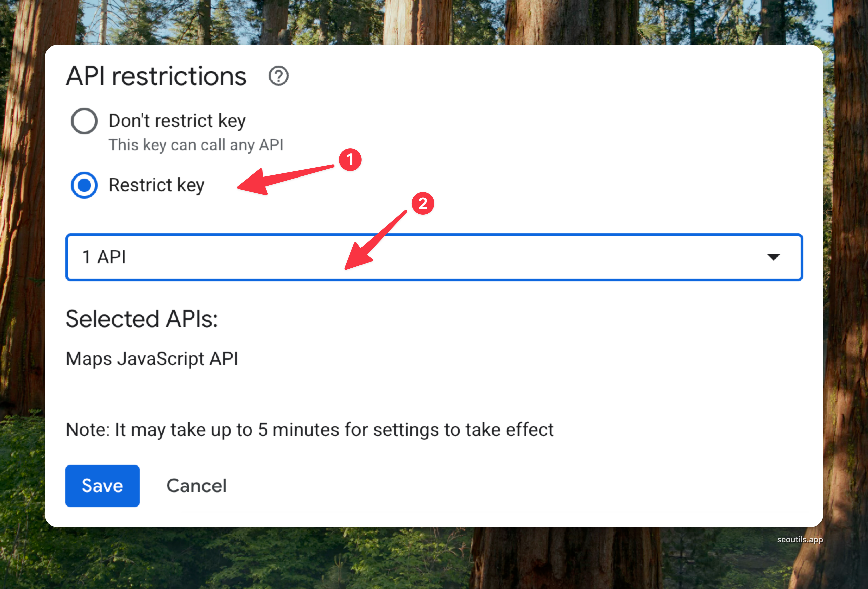Expand the API list using the caret arrow

tap(773, 257)
